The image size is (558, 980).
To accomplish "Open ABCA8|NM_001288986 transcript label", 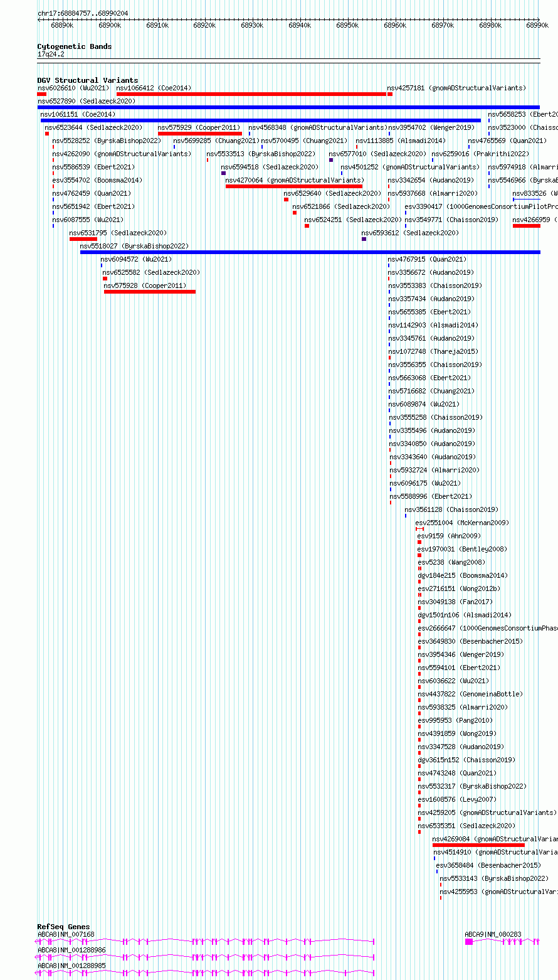I will (x=71, y=950).
